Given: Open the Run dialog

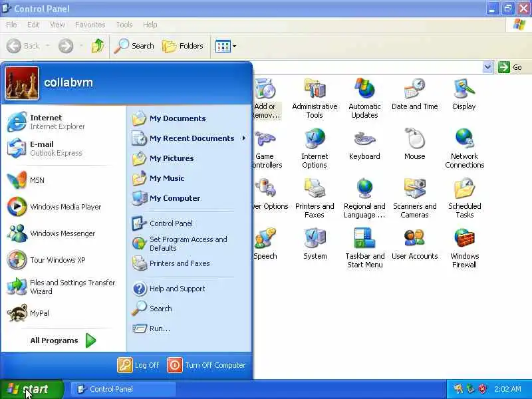Looking at the screenshot, I should pyautogui.click(x=189, y=329).
